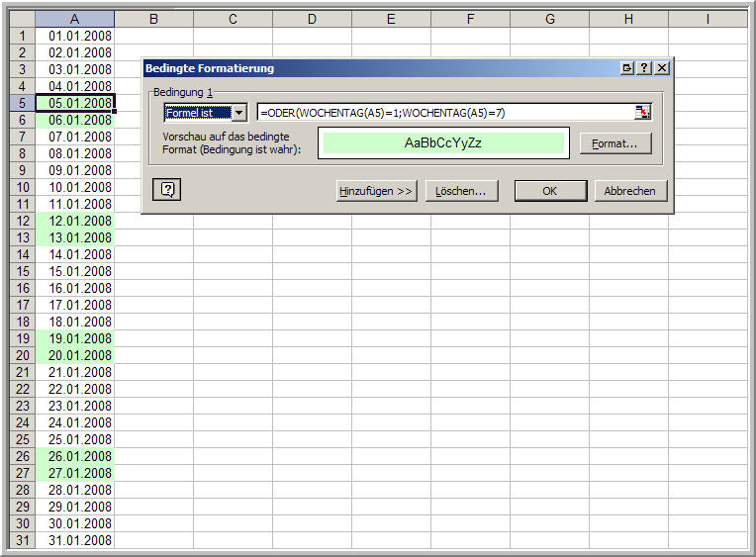
Task: Select cell with 15.01.2008
Action: tap(75, 271)
